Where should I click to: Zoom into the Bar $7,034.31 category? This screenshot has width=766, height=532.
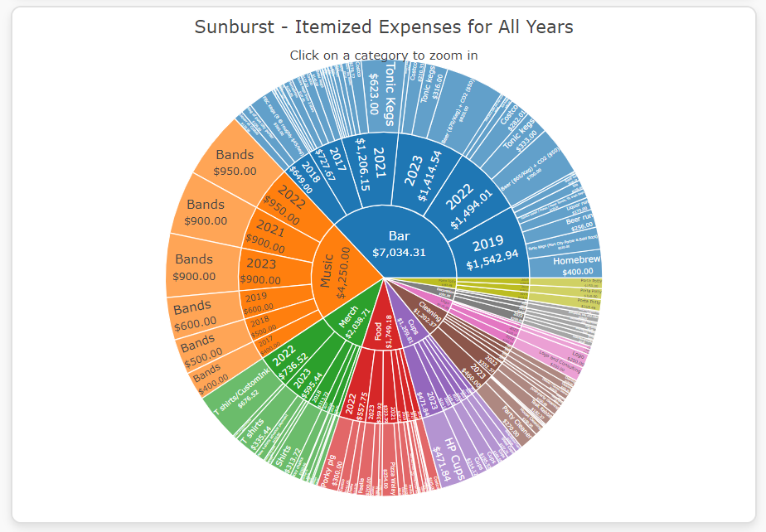pos(399,244)
